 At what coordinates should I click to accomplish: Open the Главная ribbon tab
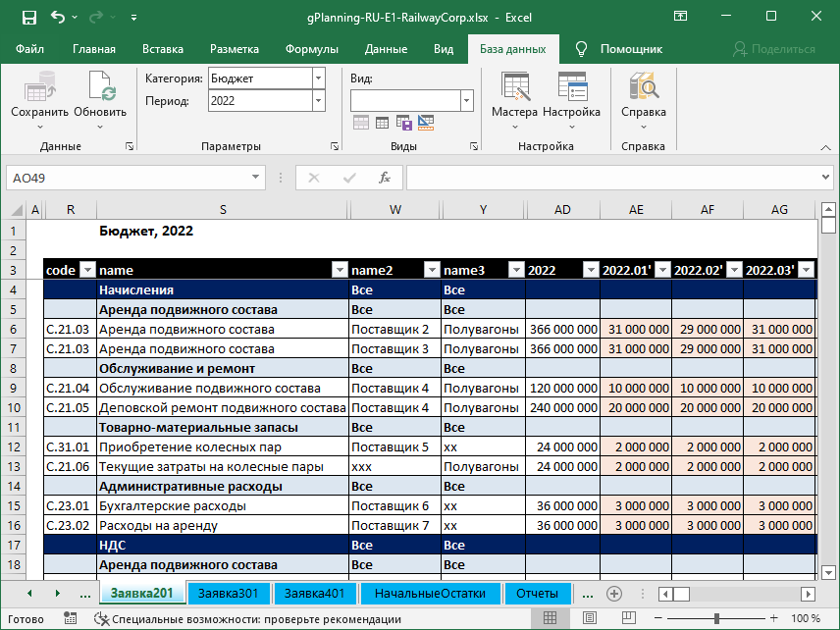(94, 49)
